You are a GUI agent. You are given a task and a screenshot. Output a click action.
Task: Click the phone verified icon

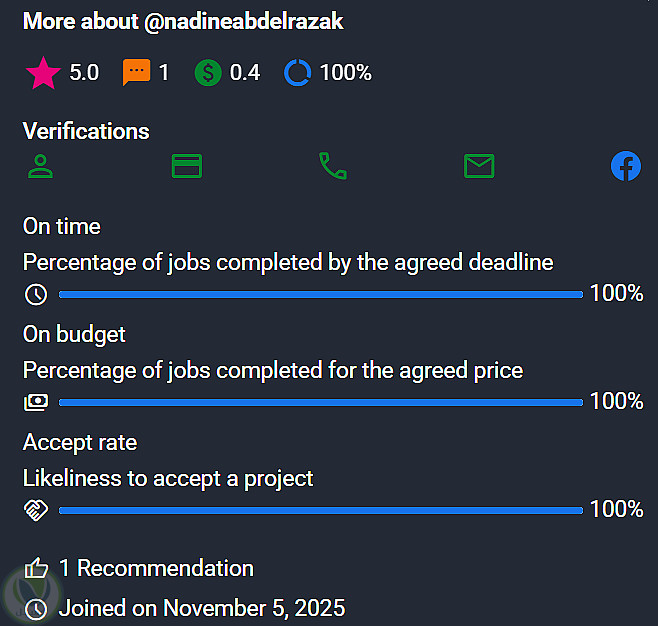coord(332,166)
